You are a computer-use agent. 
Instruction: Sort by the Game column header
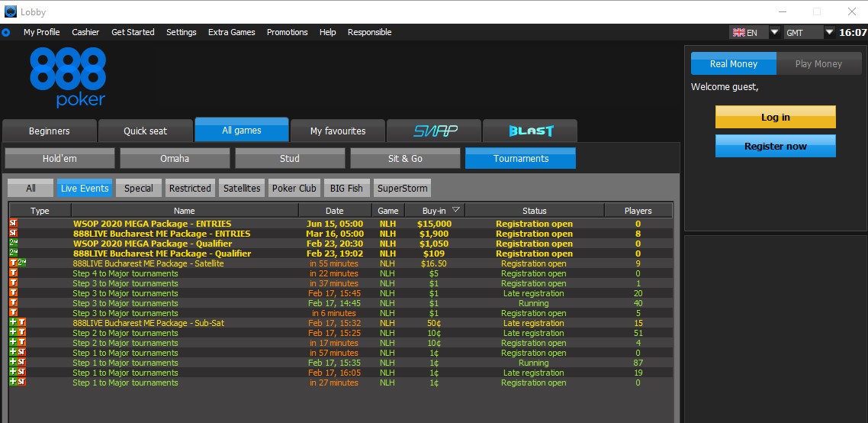[x=388, y=211]
